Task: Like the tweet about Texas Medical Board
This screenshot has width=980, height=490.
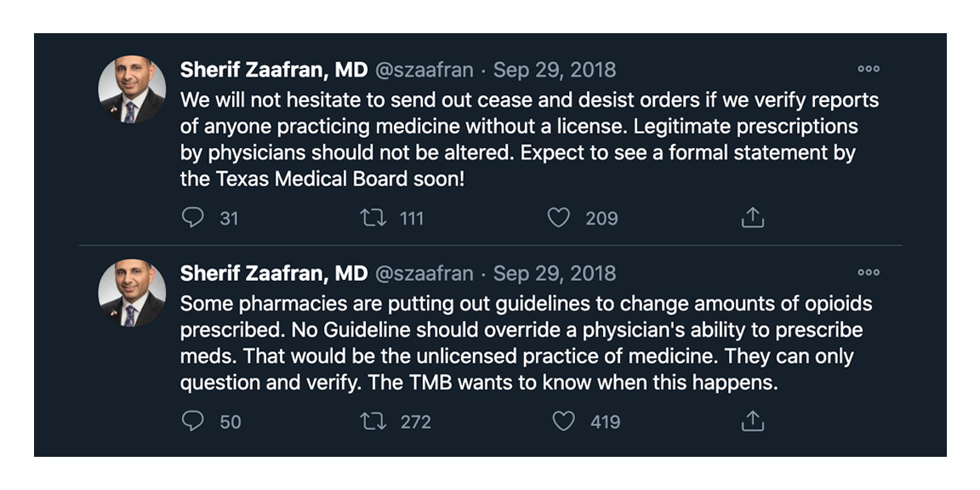Action: 558,218
